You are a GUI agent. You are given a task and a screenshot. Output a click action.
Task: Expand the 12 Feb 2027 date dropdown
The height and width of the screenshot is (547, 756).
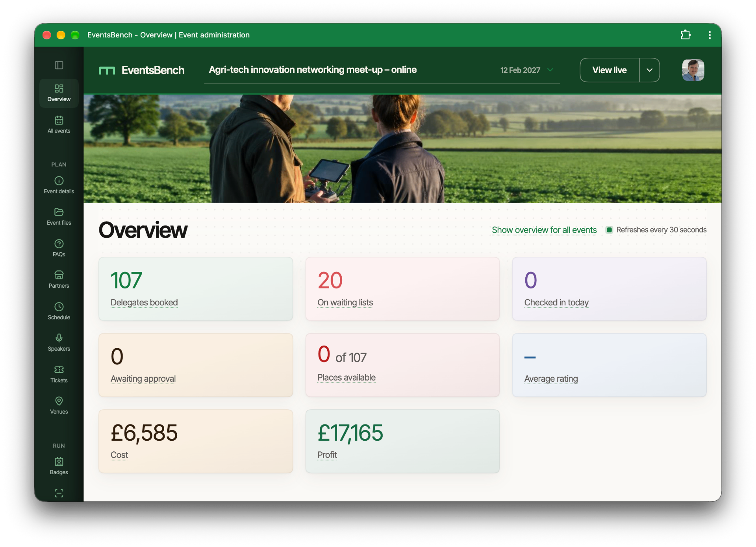[x=527, y=70]
